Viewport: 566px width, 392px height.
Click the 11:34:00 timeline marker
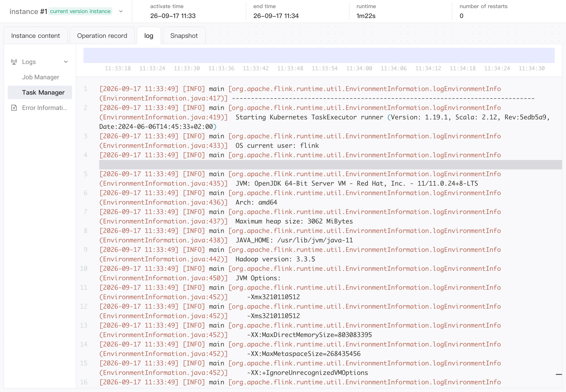pyautogui.click(x=359, y=68)
